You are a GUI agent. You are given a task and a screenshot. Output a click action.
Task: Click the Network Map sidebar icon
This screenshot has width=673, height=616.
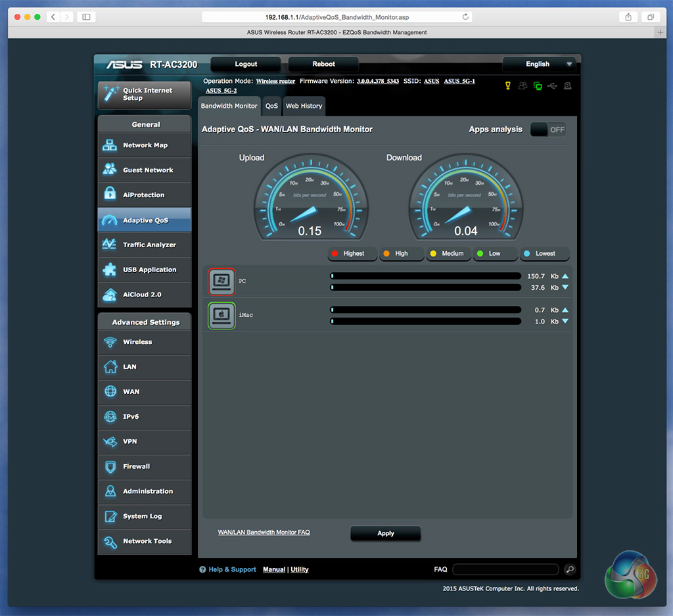pyautogui.click(x=110, y=145)
